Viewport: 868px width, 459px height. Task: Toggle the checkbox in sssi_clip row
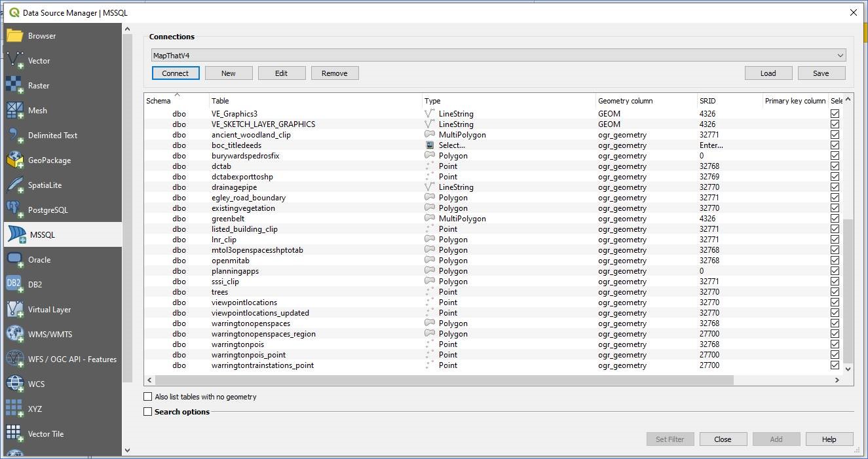tap(835, 282)
